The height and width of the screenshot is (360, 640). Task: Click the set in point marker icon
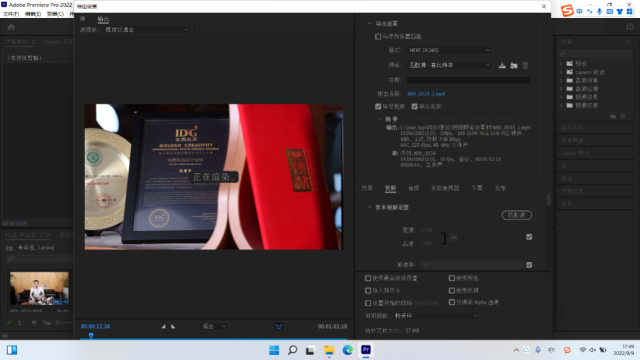coord(163,327)
